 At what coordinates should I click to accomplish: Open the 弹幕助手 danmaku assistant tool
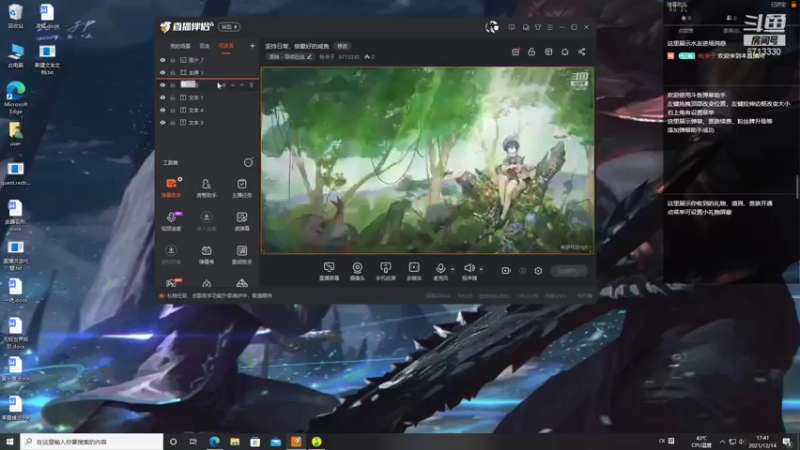coord(171,187)
